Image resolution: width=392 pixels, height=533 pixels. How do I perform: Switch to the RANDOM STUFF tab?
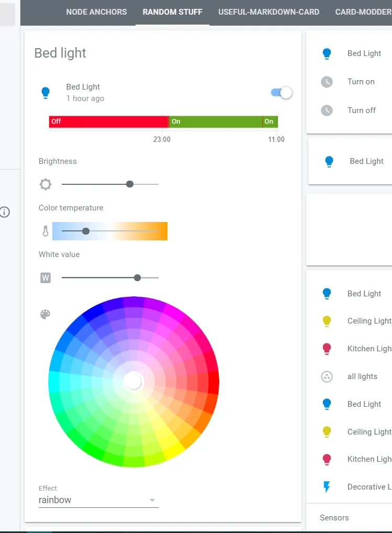(x=173, y=12)
